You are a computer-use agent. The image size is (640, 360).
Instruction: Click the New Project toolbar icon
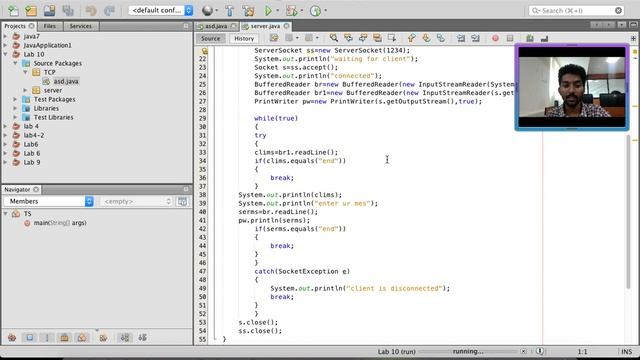31,11
